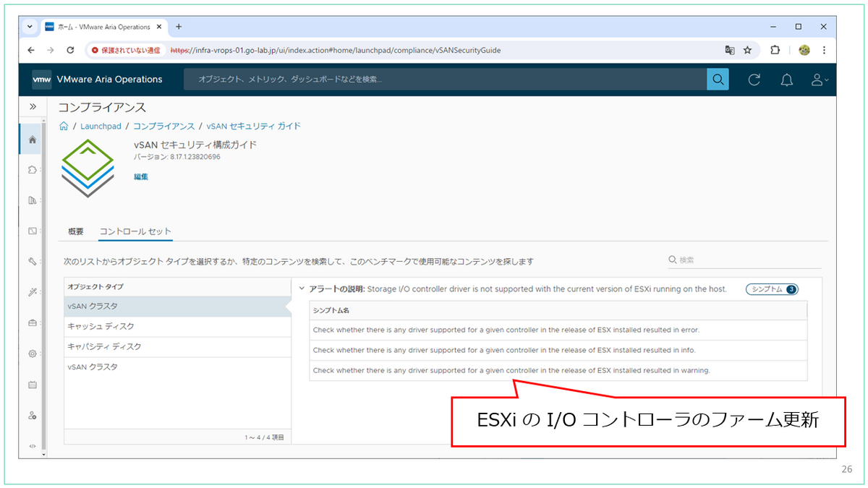Open the Automation Central calendar sidebar icon
The image size is (868, 488).
(x=33, y=385)
